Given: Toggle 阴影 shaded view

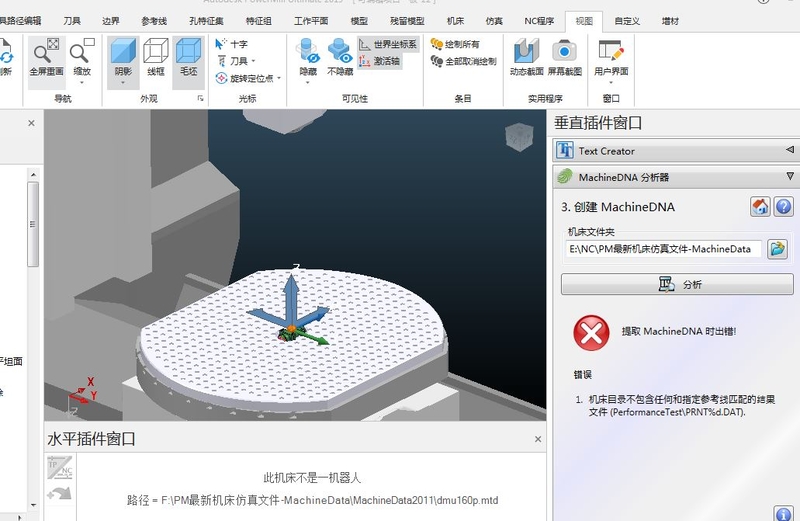Looking at the screenshot, I should coord(123,58).
